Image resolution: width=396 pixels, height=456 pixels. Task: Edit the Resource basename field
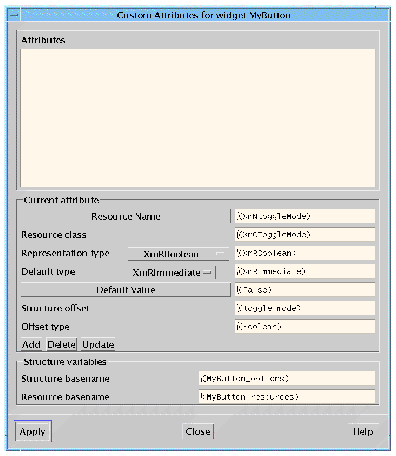[287, 396]
